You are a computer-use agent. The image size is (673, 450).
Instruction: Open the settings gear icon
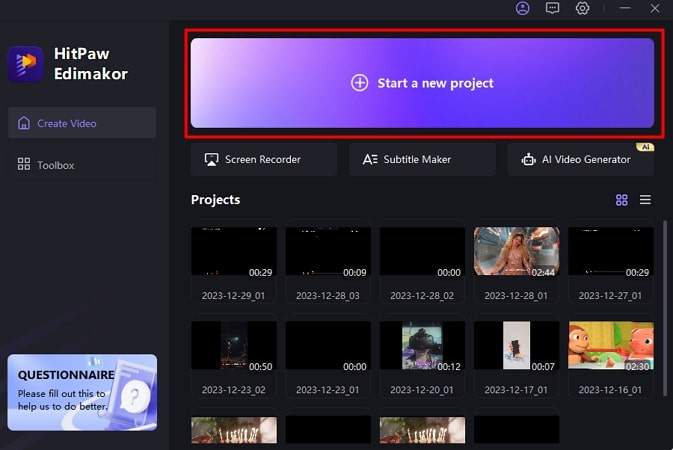pos(582,8)
